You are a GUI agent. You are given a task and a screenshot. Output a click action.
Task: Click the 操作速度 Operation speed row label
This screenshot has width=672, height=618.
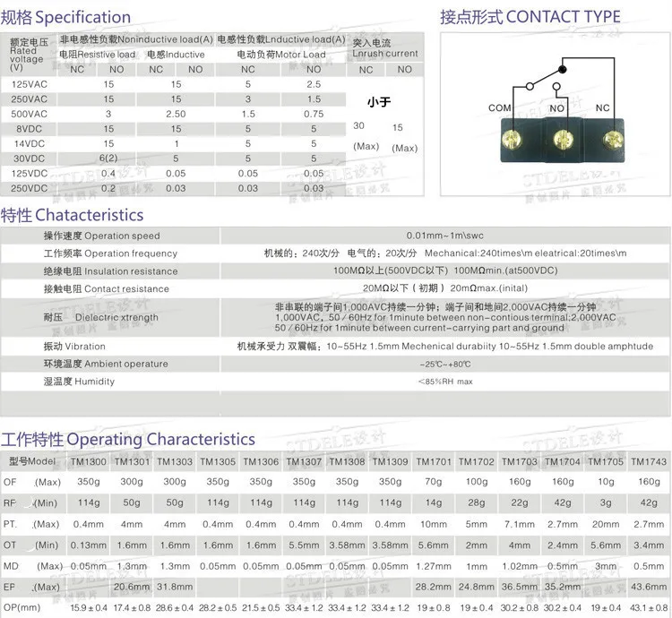[x=101, y=236]
